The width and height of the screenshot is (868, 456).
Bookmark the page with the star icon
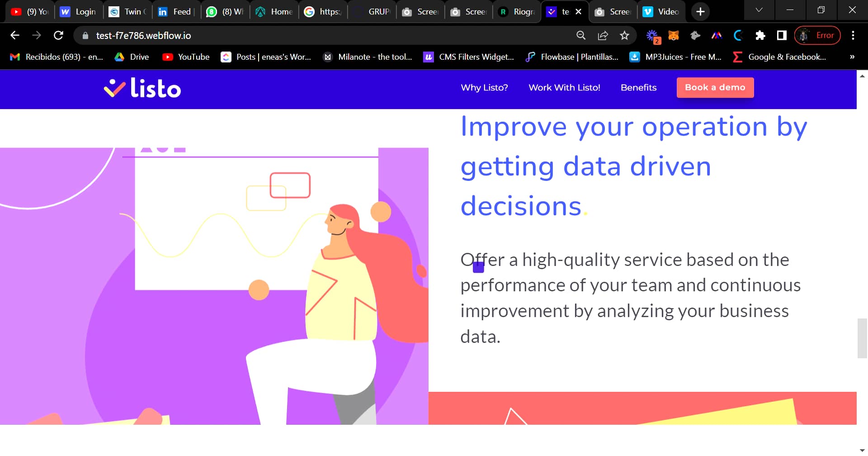tap(624, 35)
